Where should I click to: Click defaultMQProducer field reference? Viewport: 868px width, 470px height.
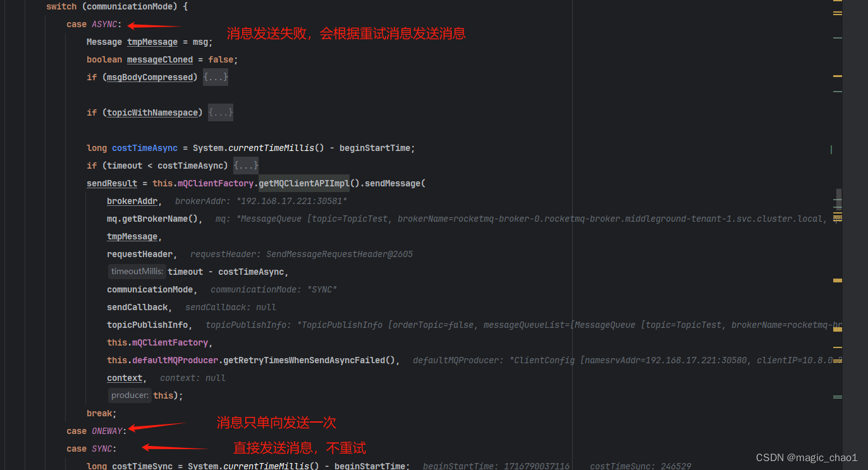[x=175, y=360]
